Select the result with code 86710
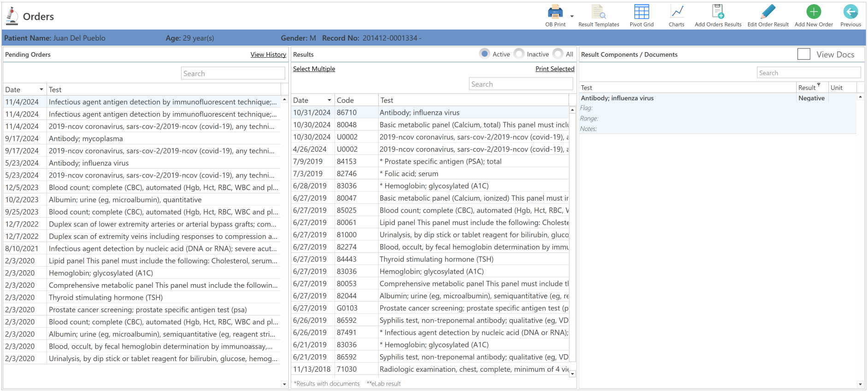This screenshot has width=868, height=392. (430, 113)
